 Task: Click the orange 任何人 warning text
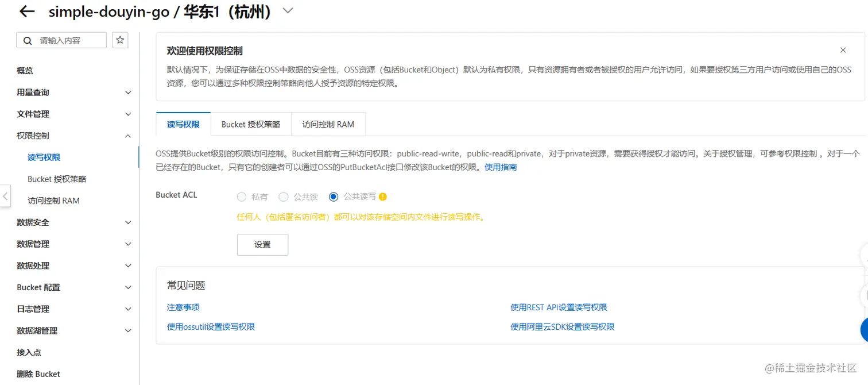361,217
